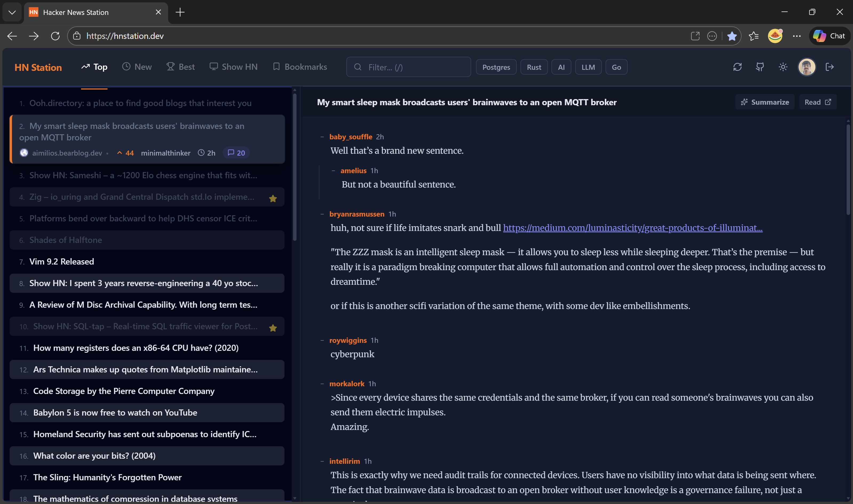Click the bryanrasmussen username
Image resolution: width=853 pixels, height=504 pixels.
(x=357, y=214)
